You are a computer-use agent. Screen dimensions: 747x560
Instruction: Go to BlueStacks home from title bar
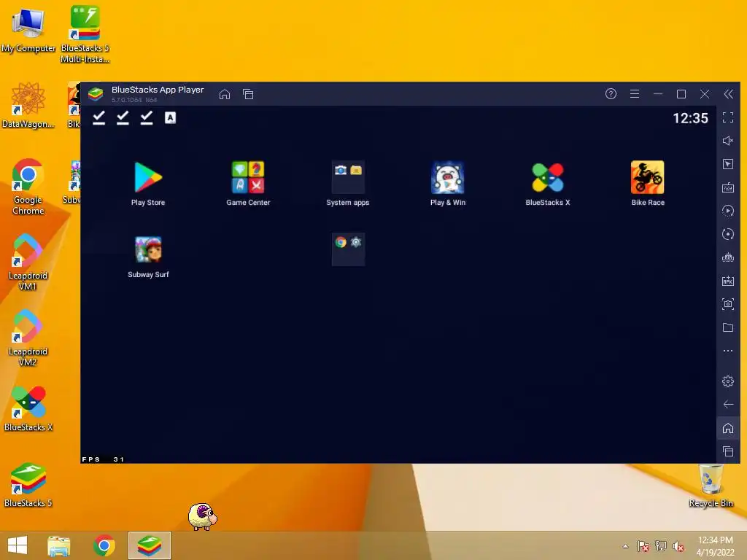click(x=225, y=94)
